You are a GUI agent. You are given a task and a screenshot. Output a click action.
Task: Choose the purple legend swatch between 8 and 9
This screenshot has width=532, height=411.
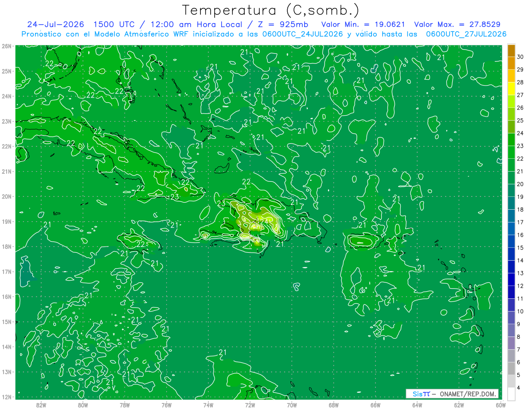pyautogui.click(x=511, y=330)
